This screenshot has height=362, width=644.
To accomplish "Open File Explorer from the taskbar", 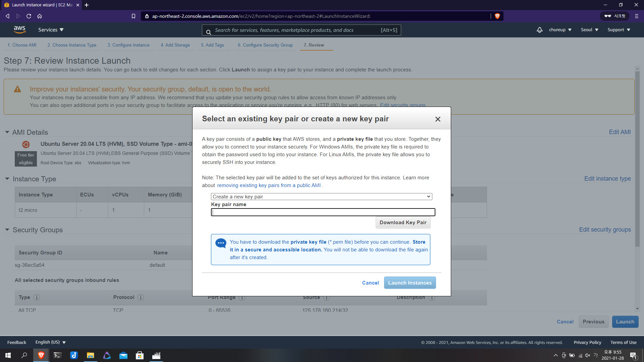I will coord(90,355).
